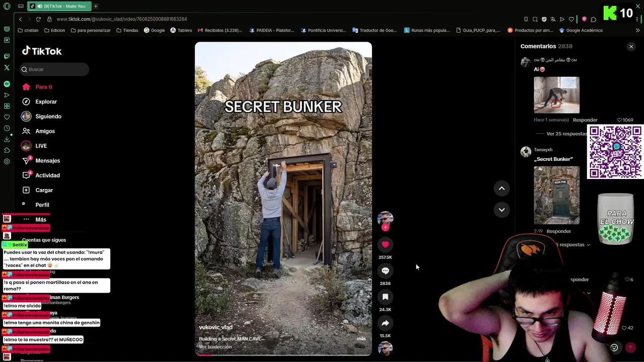
Task: Open a new browser tab
Action: coord(96,6)
